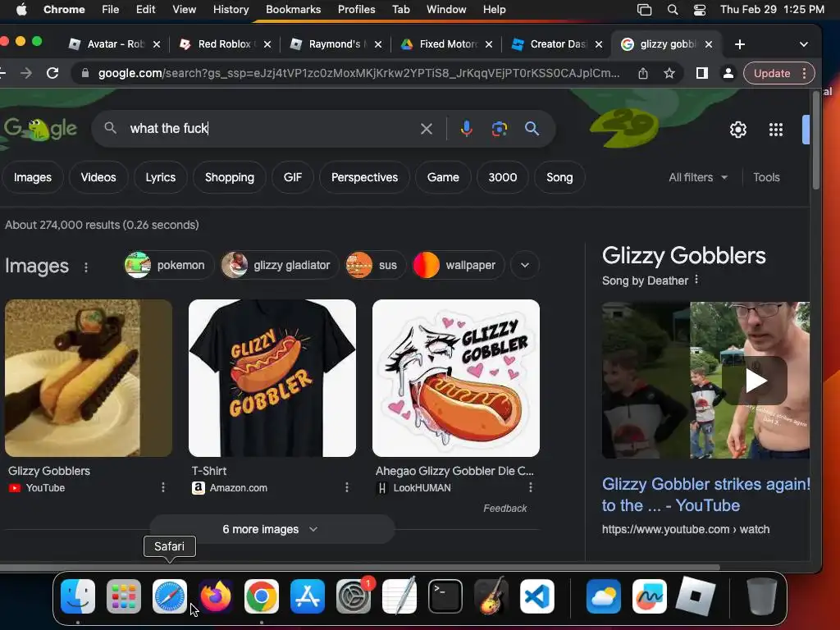Expand 6 more images
Viewport: 840px width, 630px height.
(x=272, y=529)
